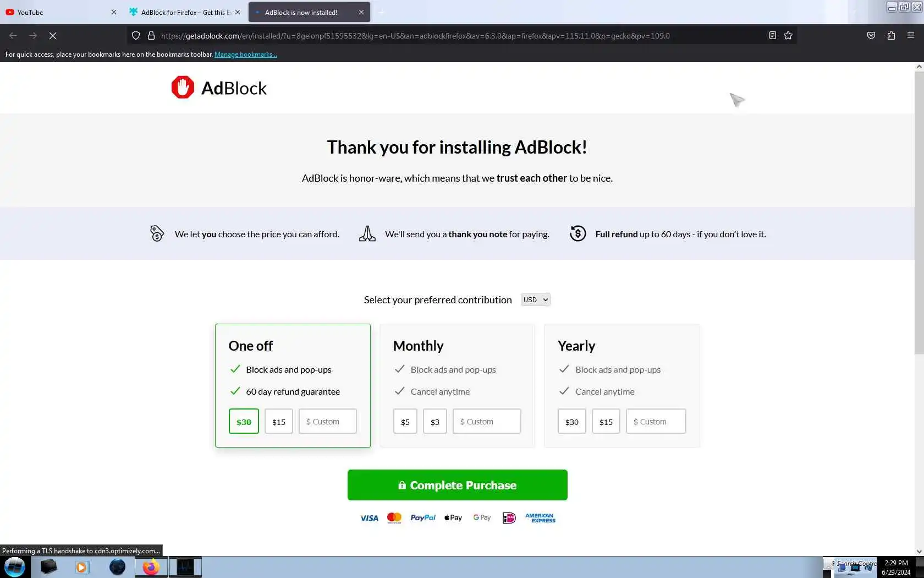The height and width of the screenshot is (578, 924).
Task: View site security padlock info
Action: click(x=151, y=36)
